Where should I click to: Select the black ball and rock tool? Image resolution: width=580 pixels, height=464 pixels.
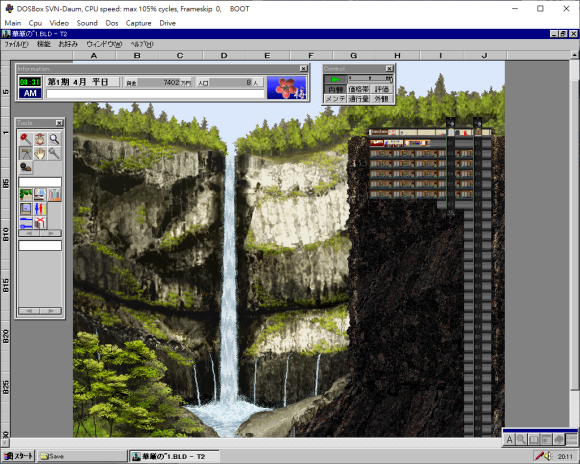pyautogui.click(x=26, y=167)
